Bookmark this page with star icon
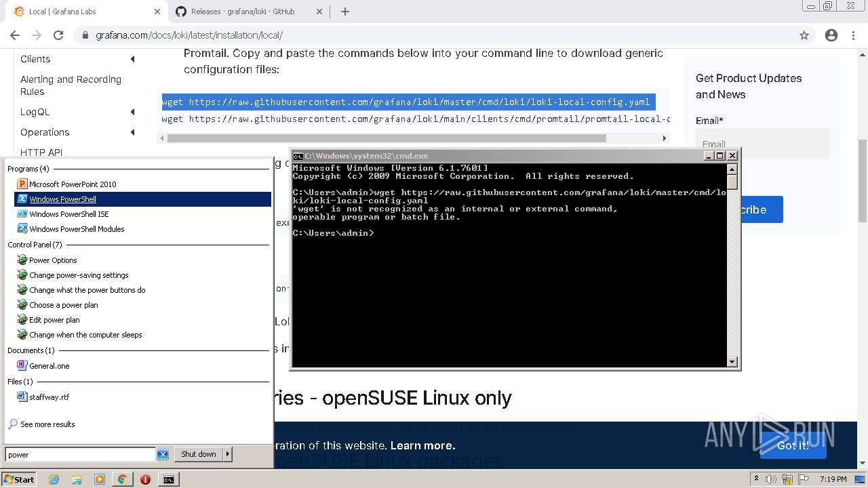Image resolution: width=868 pixels, height=488 pixels. coord(804,35)
